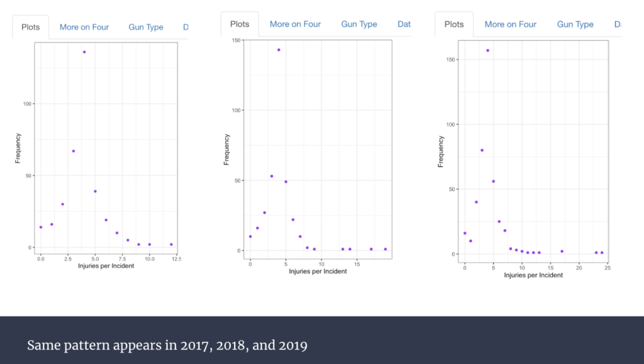644x364 pixels.
Task: Click the rightmost data point in right plot
Action: pyautogui.click(x=602, y=253)
